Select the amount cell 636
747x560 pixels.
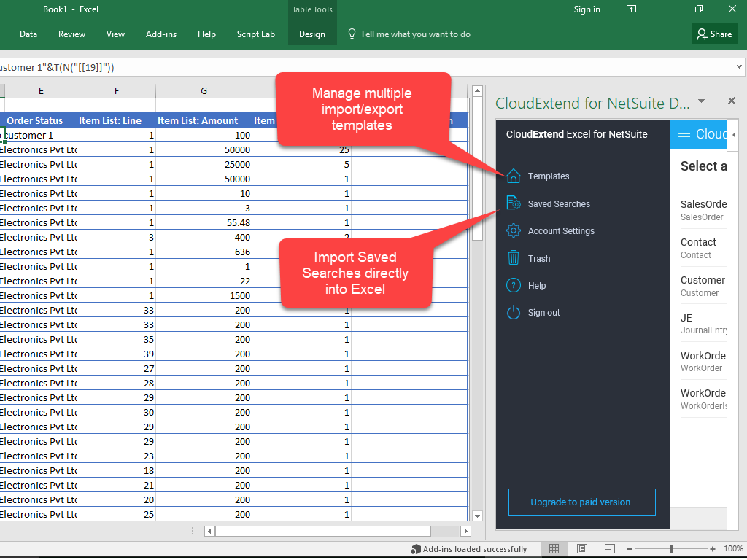pyautogui.click(x=204, y=252)
